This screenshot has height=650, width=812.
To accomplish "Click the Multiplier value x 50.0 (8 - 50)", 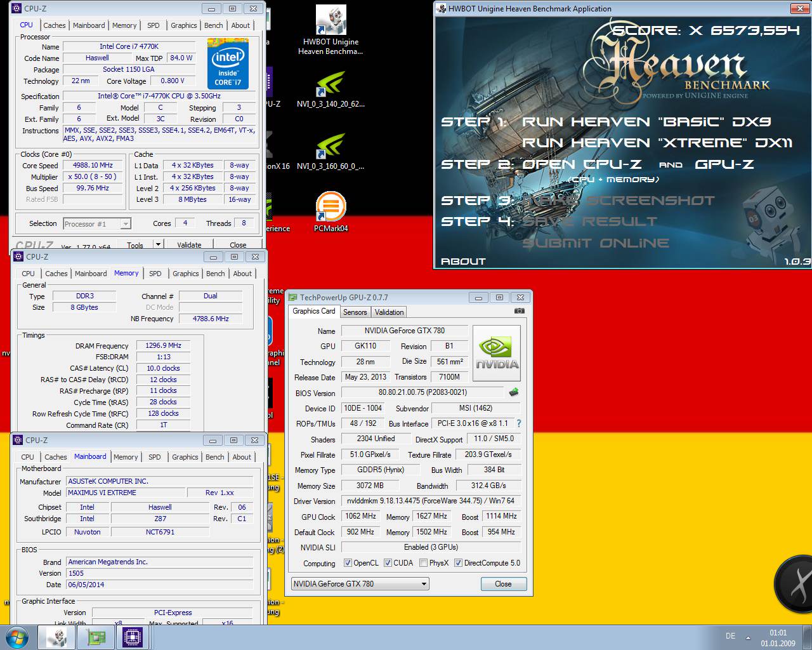I will pyautogui.click(x=94, y=176).
